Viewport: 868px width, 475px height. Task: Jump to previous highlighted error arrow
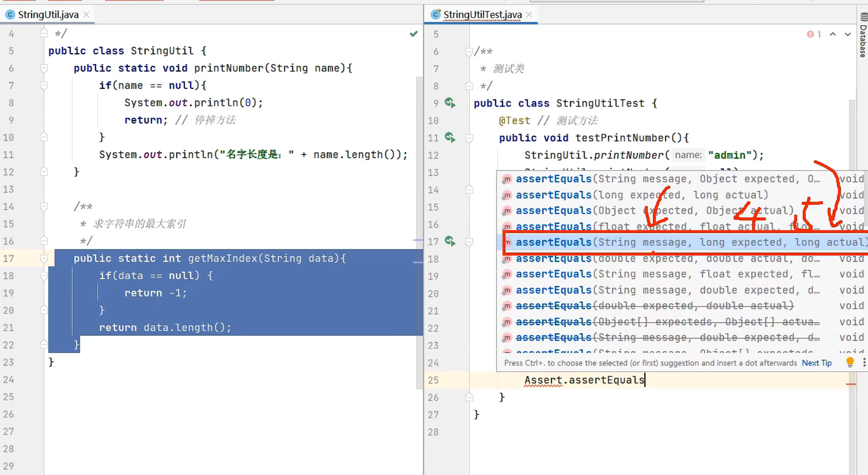click(x=832, y=34)
